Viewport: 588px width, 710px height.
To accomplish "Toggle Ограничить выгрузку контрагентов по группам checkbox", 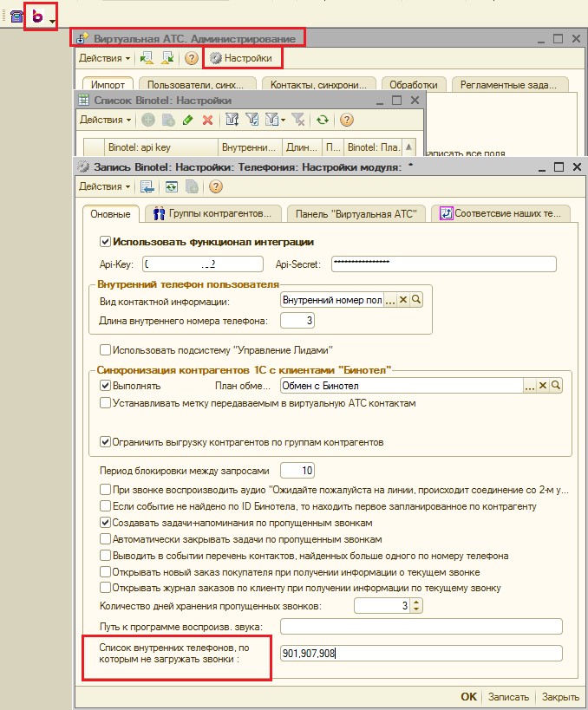I will click(105, 441).
